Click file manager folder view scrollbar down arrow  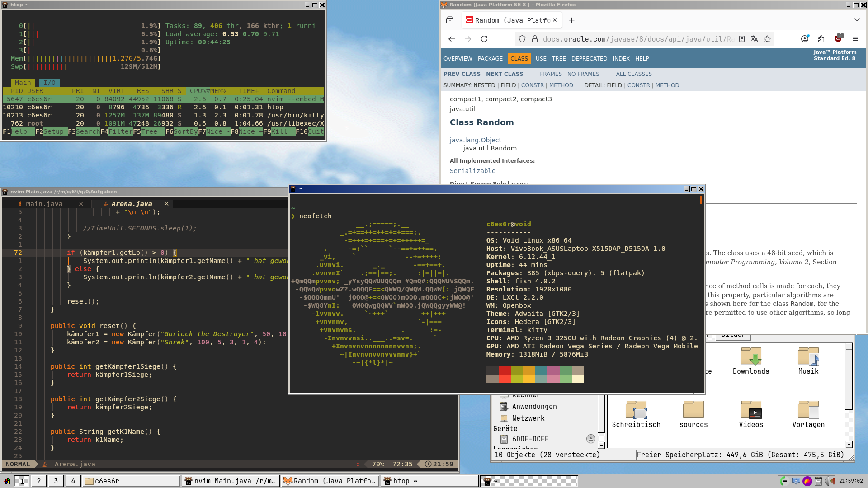click(849, 445)
